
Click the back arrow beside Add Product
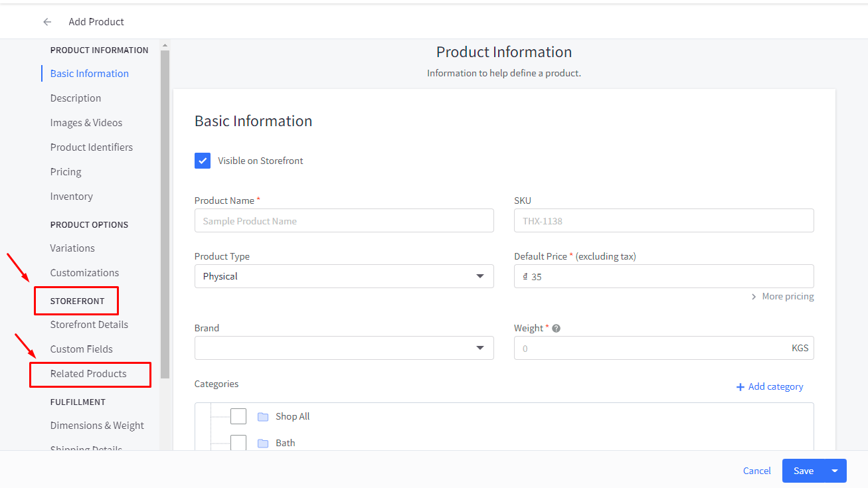(x=47, y=22)
